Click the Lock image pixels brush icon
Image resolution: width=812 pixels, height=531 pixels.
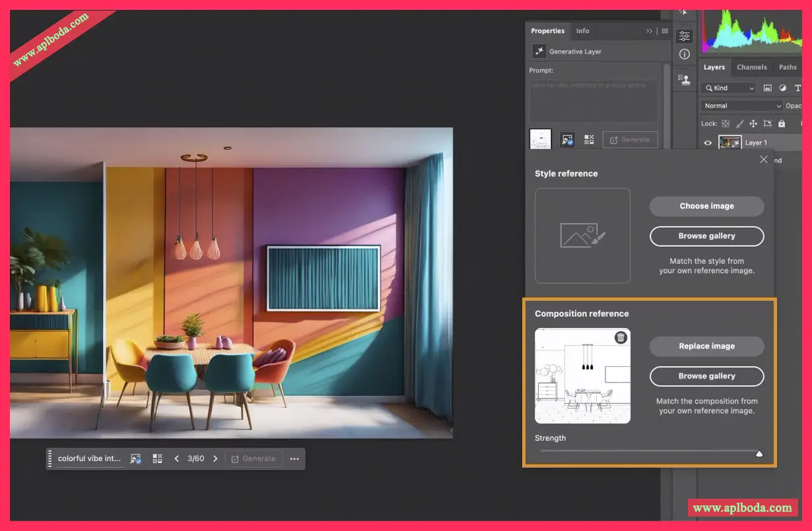point(739,123)
